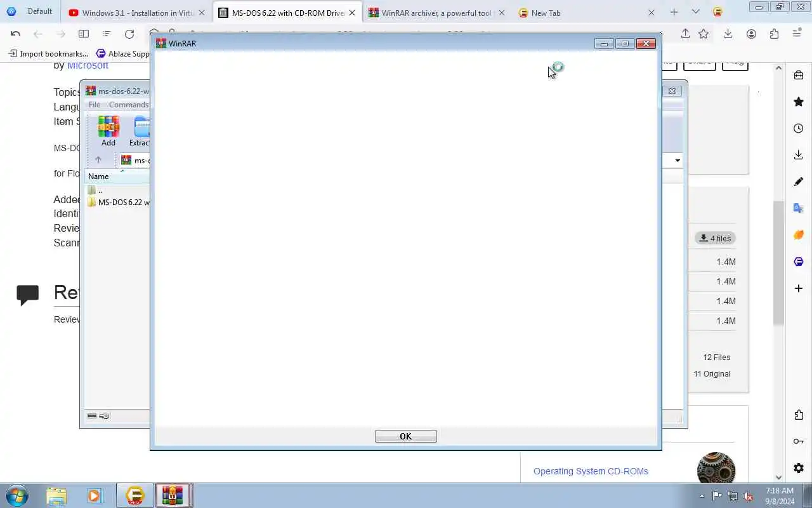
Task: Click the browser Back arrow
Action: [x=38, y=34]
